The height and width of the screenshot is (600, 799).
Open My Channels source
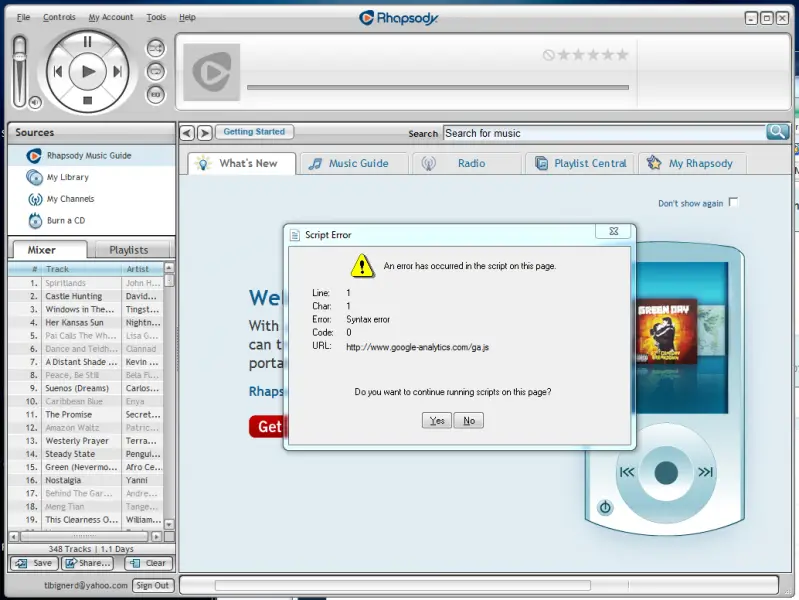pyautogui.click(x=92, y=199)
